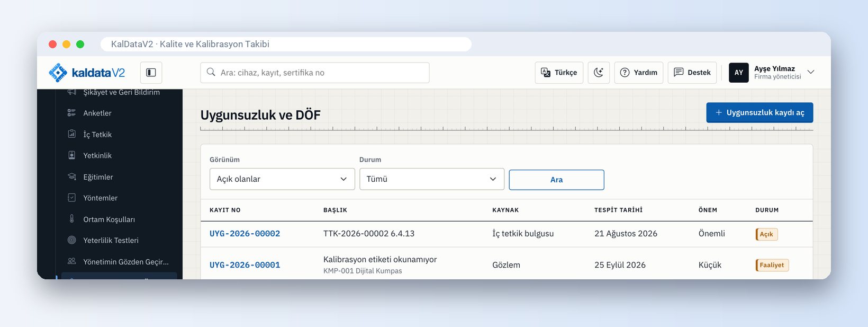Click the kaldataV2 logo
Image resolution: width=868 pixels, height=327 pixels.
click(87, 73)
